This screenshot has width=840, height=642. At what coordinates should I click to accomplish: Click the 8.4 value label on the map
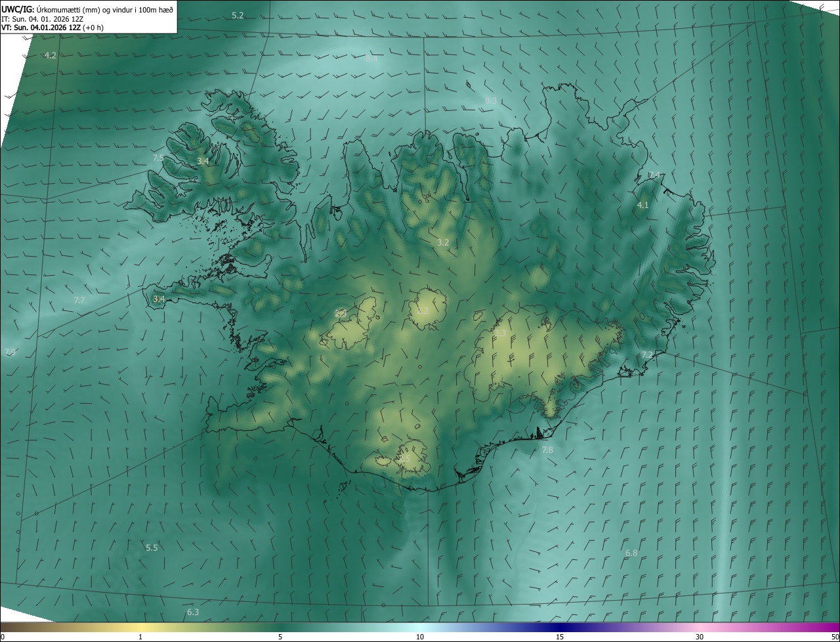(x=372, y=59)
